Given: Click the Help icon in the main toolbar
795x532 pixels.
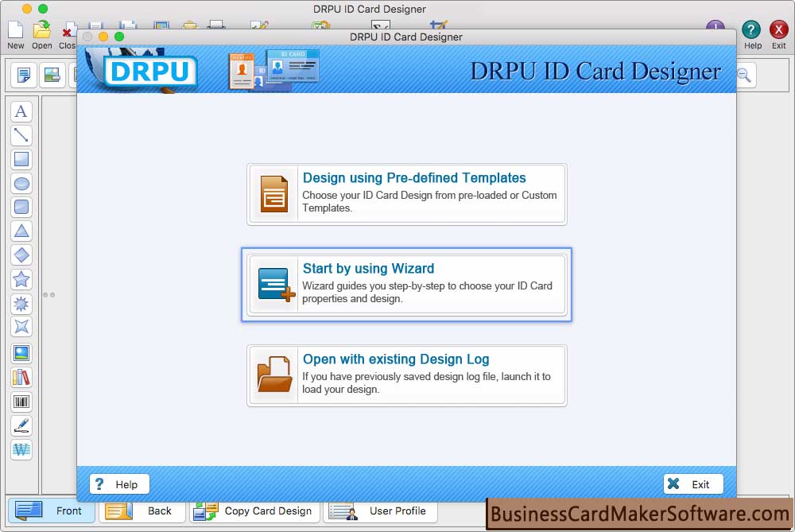Looking at the screenshot, I should pyautogui.click(x=752, y=35).
